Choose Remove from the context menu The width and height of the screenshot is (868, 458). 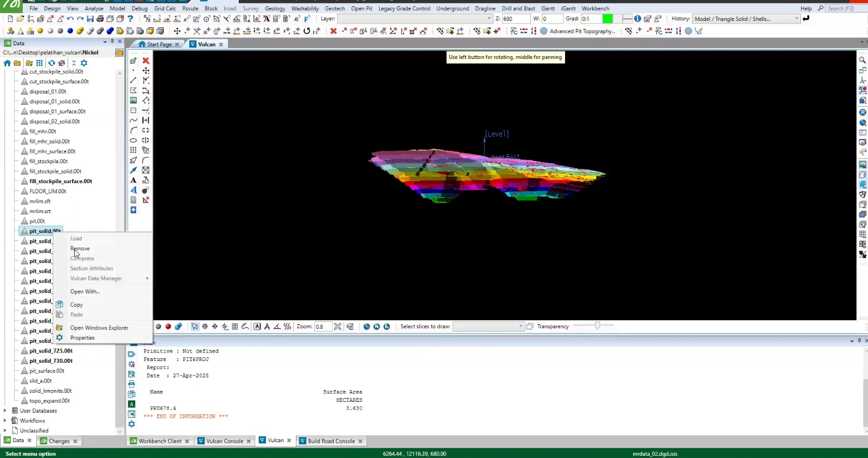point(80,248)
